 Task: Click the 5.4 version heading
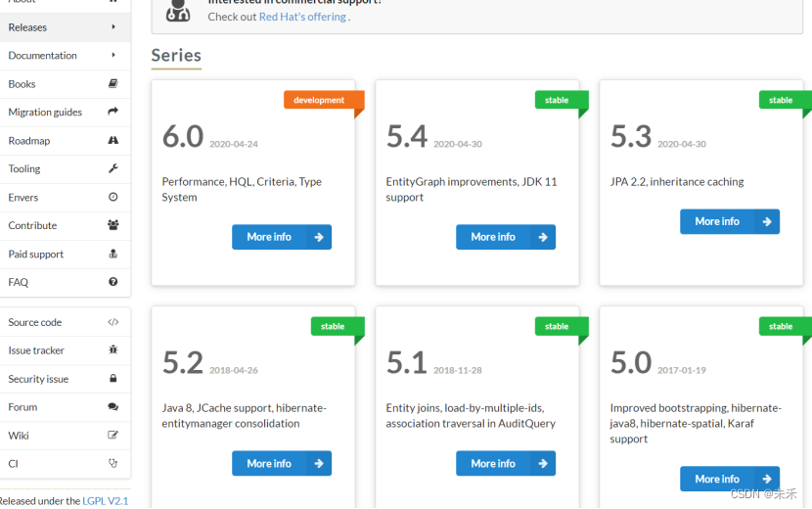407,136
